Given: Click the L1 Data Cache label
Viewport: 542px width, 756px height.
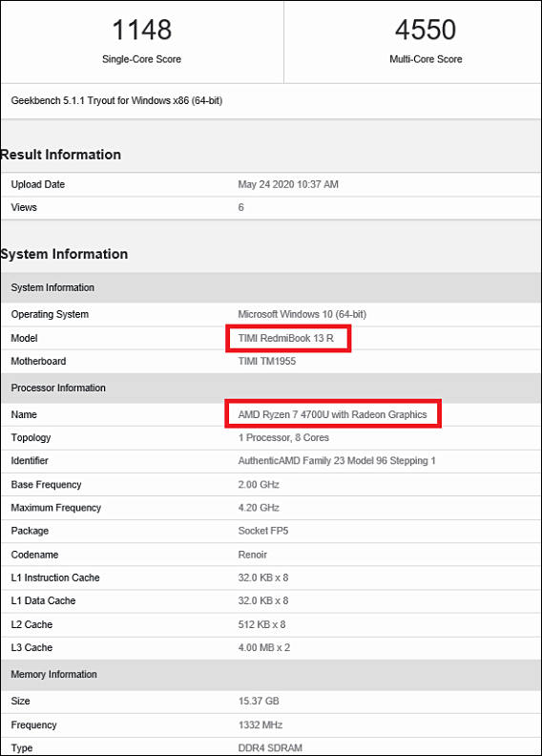Looking at the screenshot, I should point(43,601).
